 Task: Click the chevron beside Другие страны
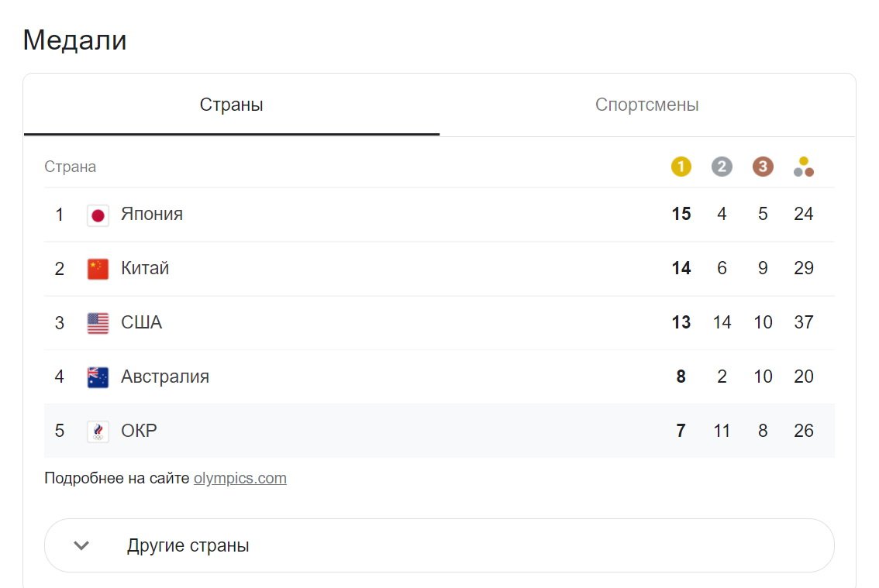click(x=81, y=545)
